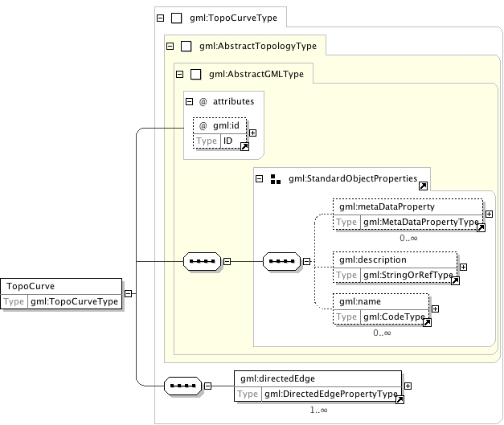
Task: Select the gml:CodeType type value
Action: point(394,317)
